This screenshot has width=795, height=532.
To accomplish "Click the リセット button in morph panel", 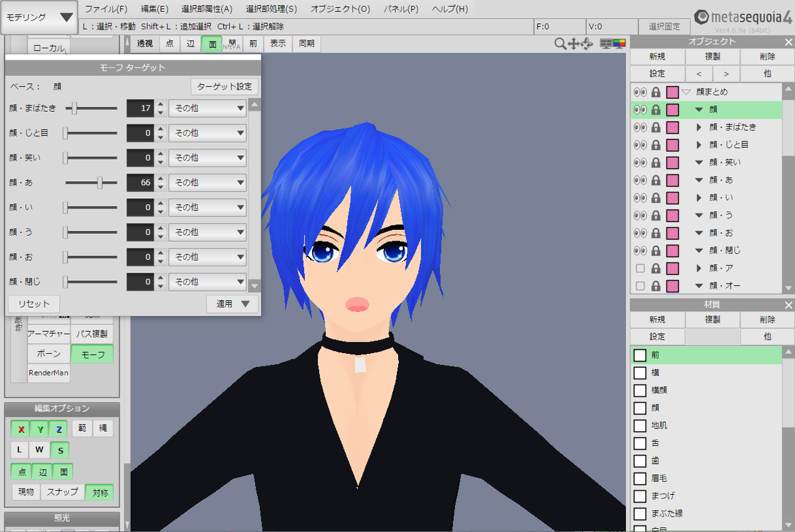I will click(x=34, y=304).
